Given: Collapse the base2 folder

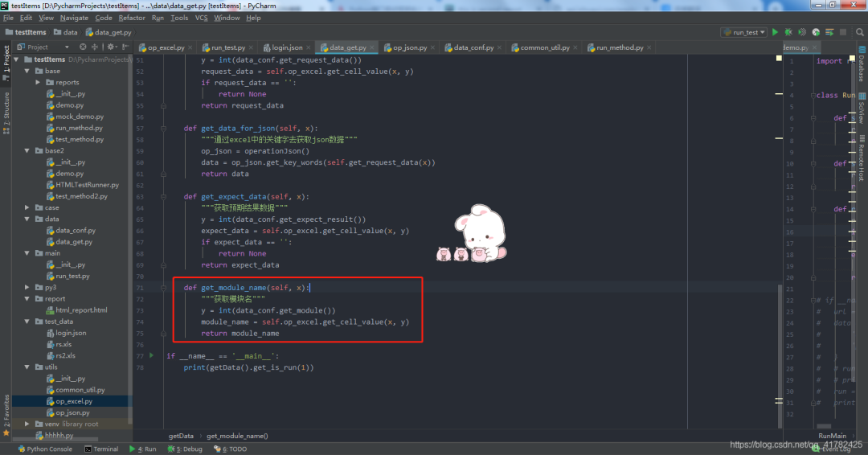Looking at the screenshot, I should [x=27, y=150].
